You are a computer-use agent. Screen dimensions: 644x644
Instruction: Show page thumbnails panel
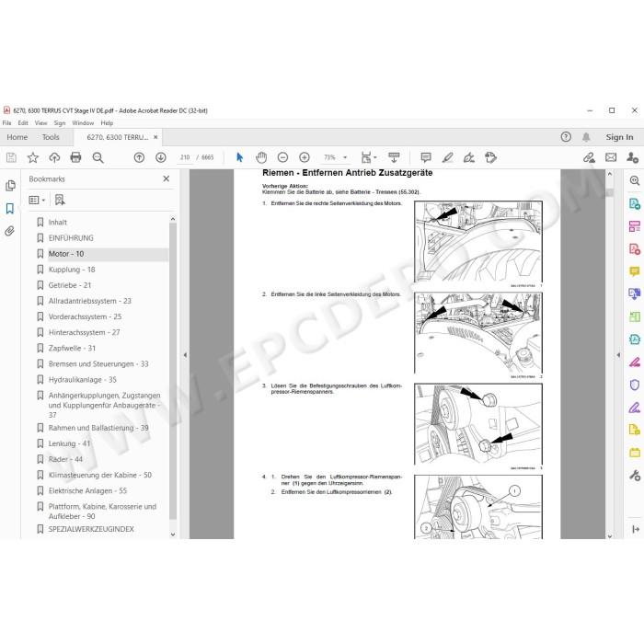click(x=10, y=186)
